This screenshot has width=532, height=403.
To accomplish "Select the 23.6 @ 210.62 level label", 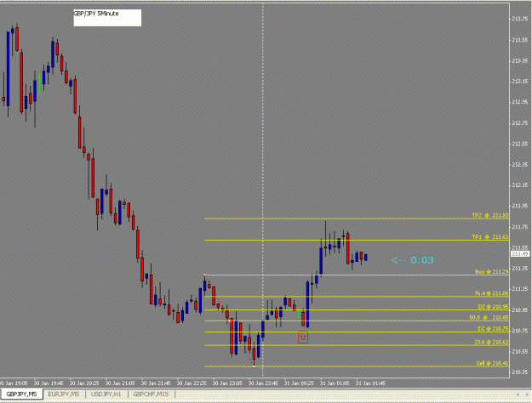I will point(491,343).
